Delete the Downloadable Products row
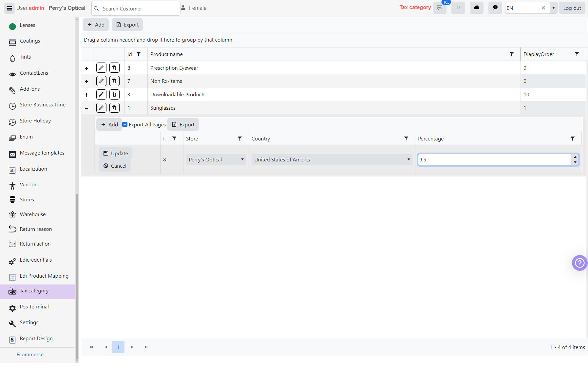Image resolution: width=588 pixels, height=369 pixels. click(x=114, y=94)
